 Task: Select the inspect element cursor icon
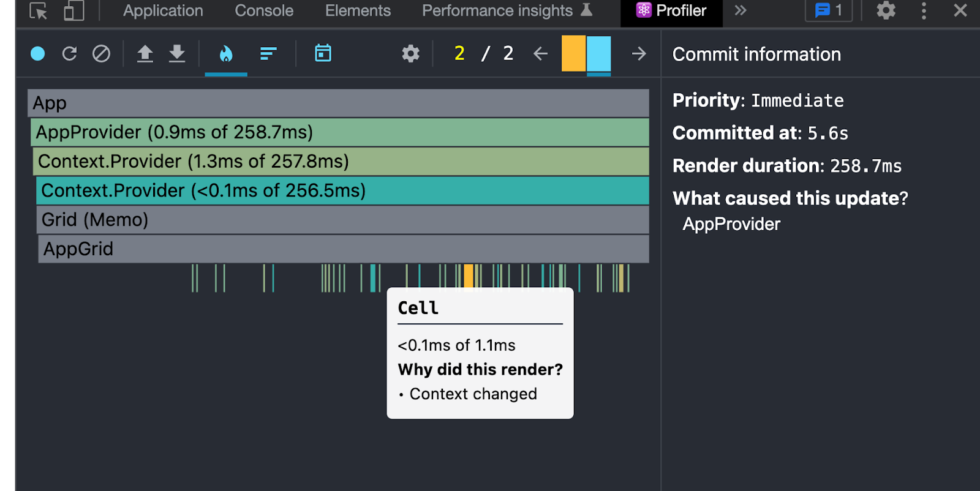38,11
